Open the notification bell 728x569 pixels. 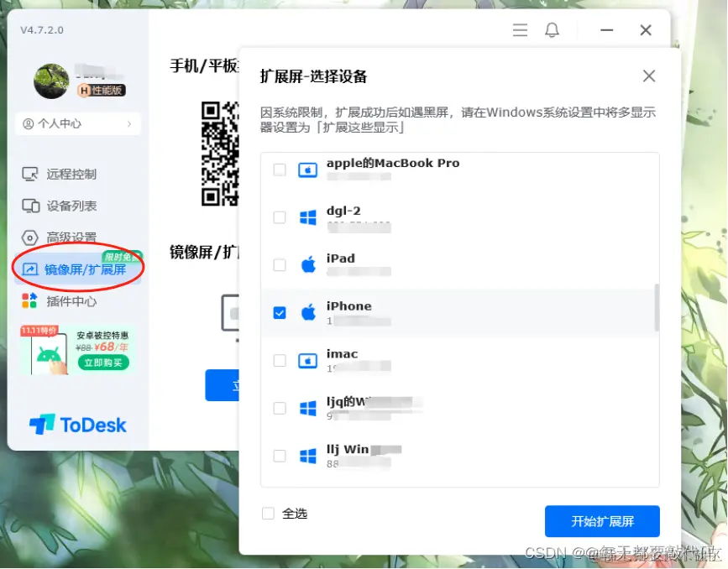(552, 30)
